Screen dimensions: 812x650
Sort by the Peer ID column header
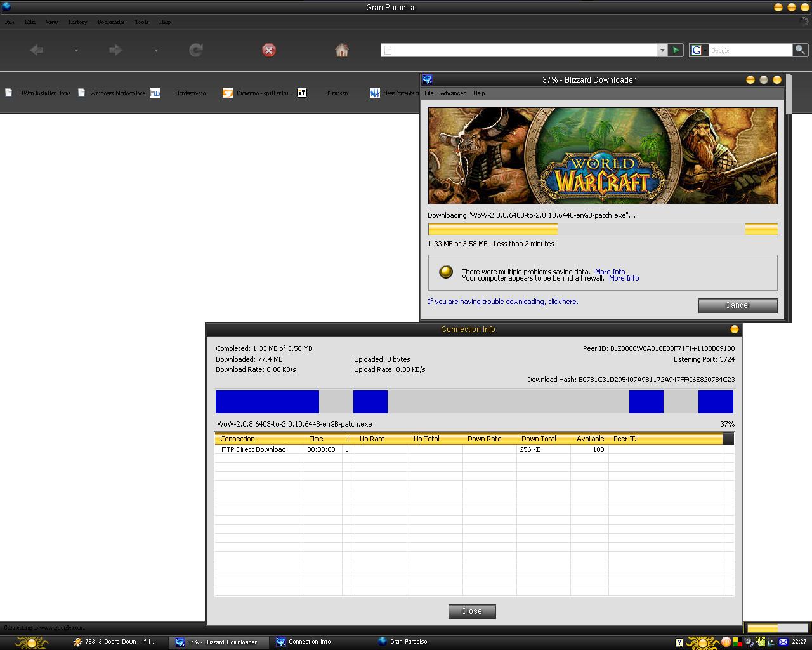coord(665,439)
